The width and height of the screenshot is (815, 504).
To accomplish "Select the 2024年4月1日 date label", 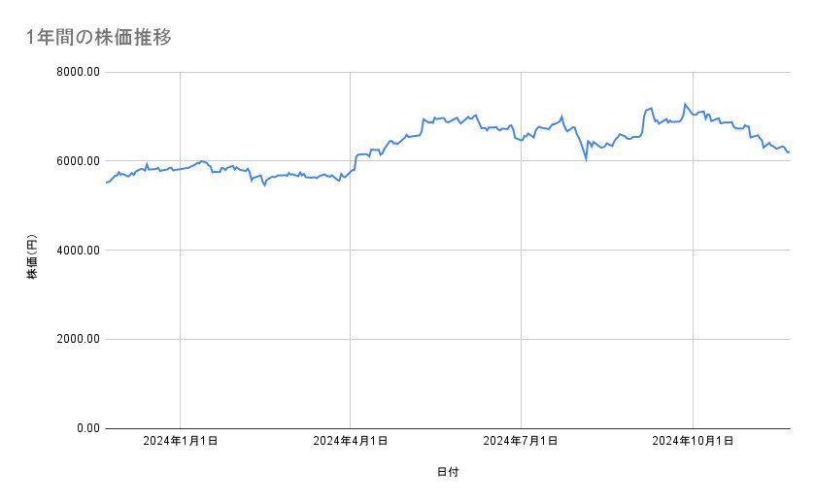I will click(x=351, y=442).
